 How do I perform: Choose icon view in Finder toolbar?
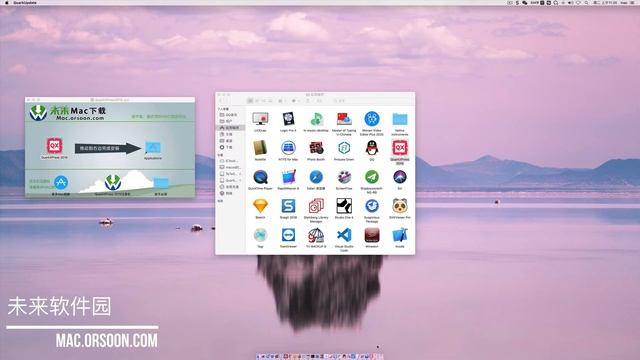(x=250, y=100)
